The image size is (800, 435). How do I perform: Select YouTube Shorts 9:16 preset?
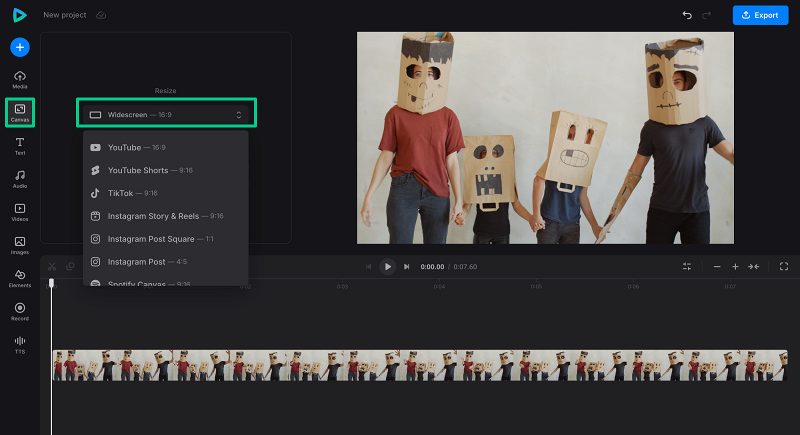click(166, 170)
